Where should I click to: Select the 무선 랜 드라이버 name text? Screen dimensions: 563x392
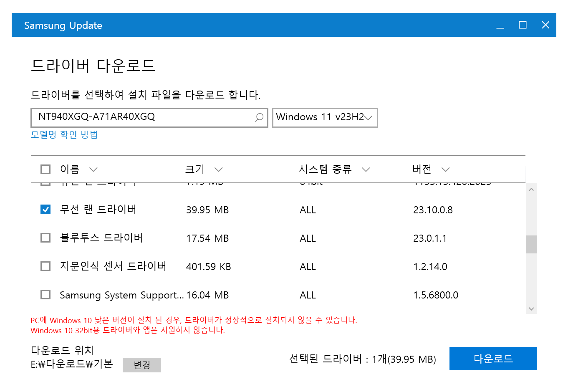(98, 209)
